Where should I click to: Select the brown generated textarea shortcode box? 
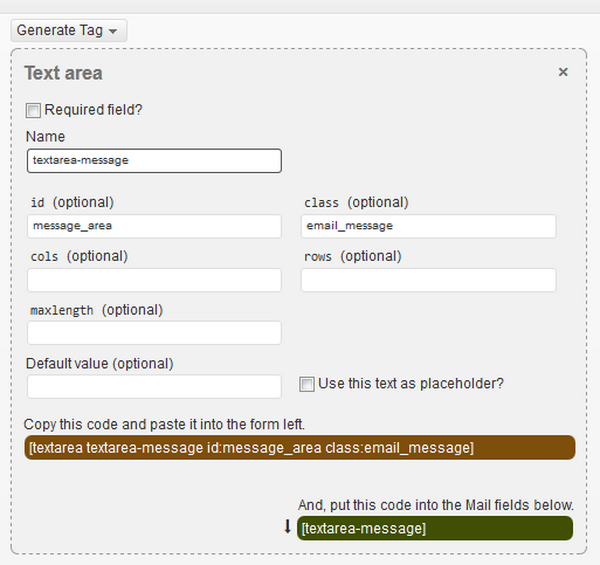(x=300, y=447)
